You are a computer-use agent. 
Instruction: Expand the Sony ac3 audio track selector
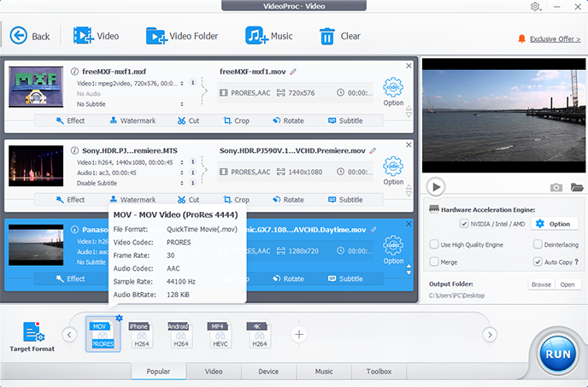pos(182,173)
